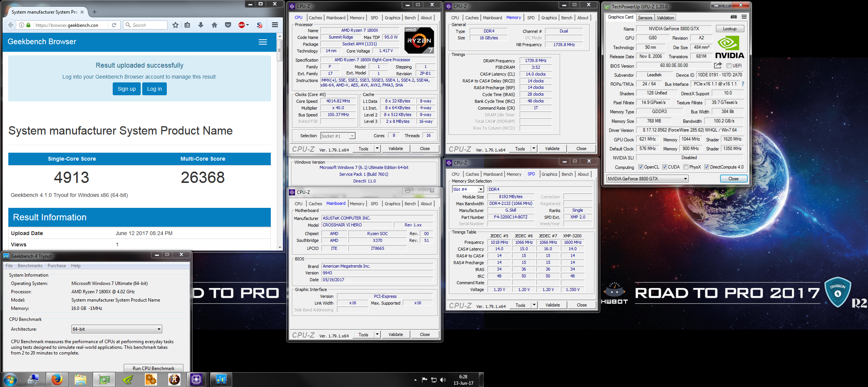Show Firefox bookmarks list icon

point(187,25)
